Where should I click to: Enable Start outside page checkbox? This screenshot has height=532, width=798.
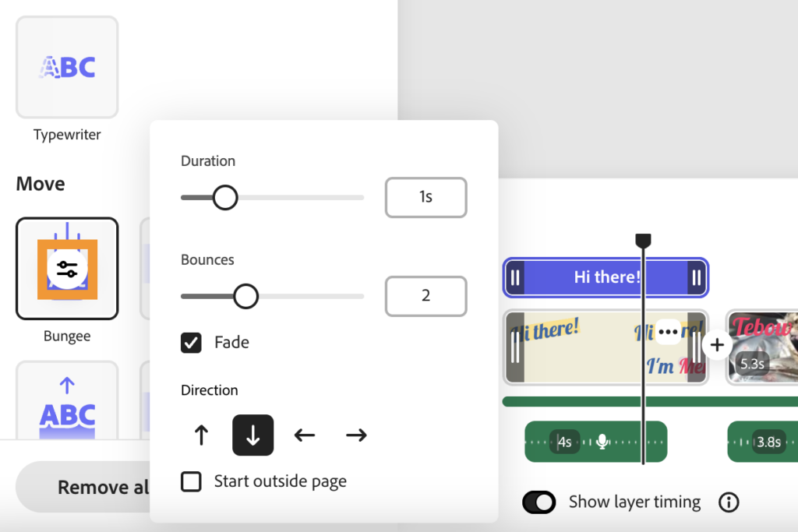click(191, 482)
